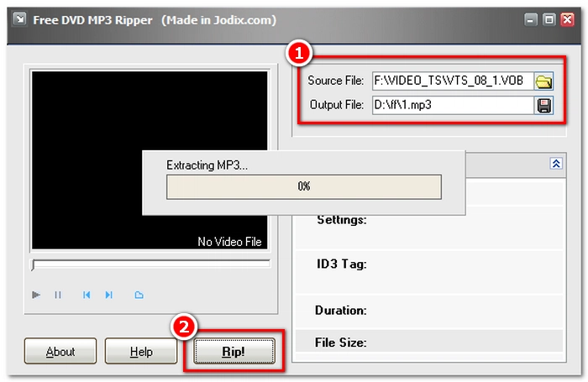
Task: Click the Rip! button
Action: [x=234, y=351]
